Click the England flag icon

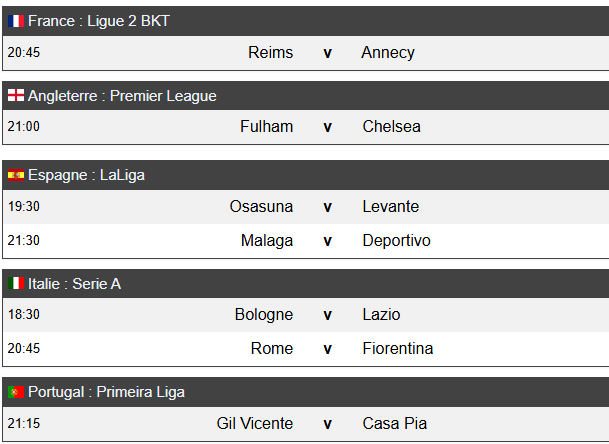tap(16, 95)
